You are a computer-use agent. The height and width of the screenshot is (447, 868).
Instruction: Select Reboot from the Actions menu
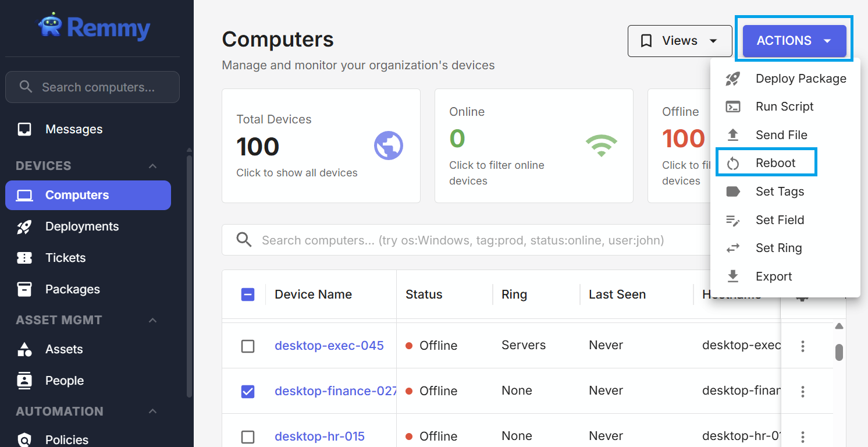point(775,163)
